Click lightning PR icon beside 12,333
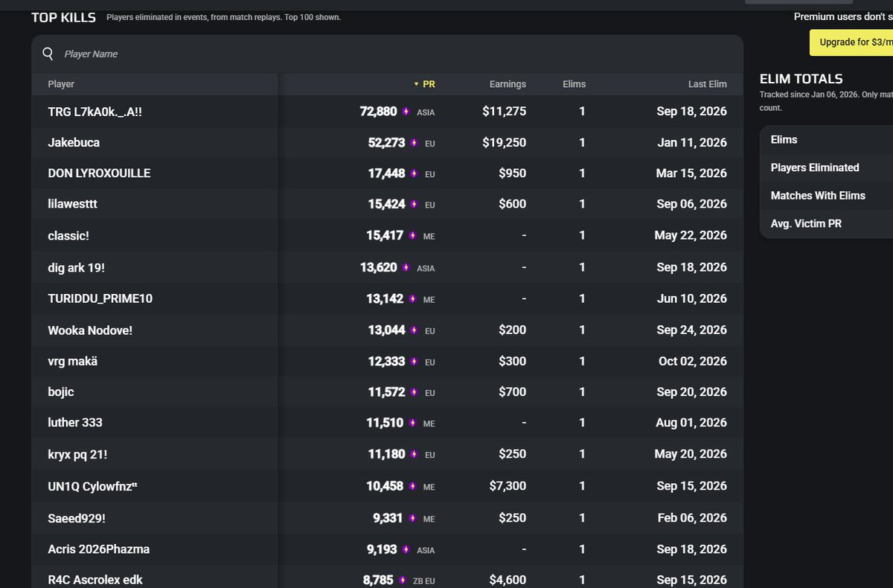This screenshot has height=588, width=893. [414, 362]
